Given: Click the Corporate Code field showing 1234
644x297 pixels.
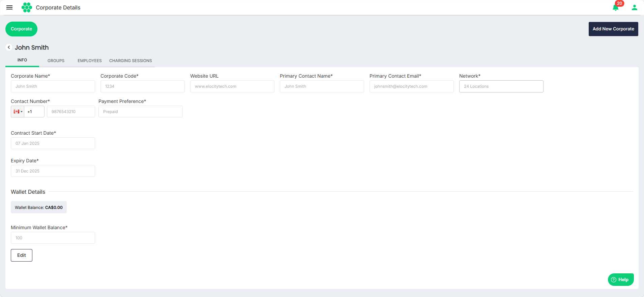Looking at the screenshot, I should (x=143, y=86).
